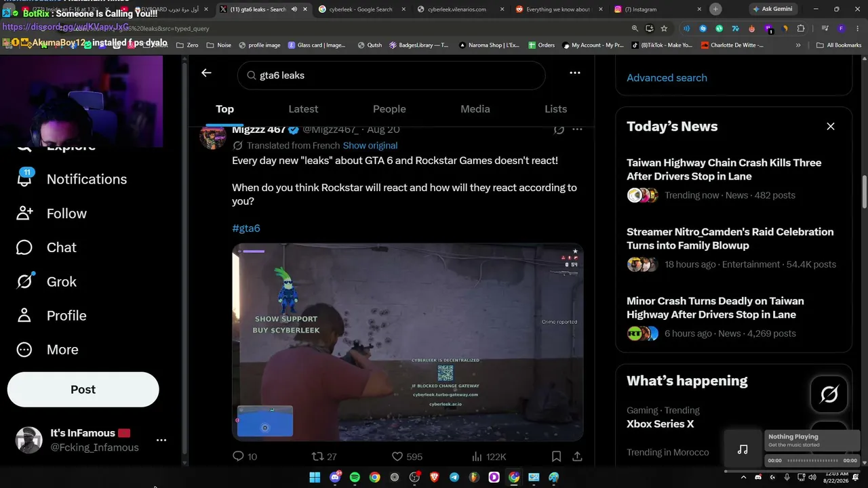
Task: Click the page vertical scrollbar
Action: (x=864, y=192)
